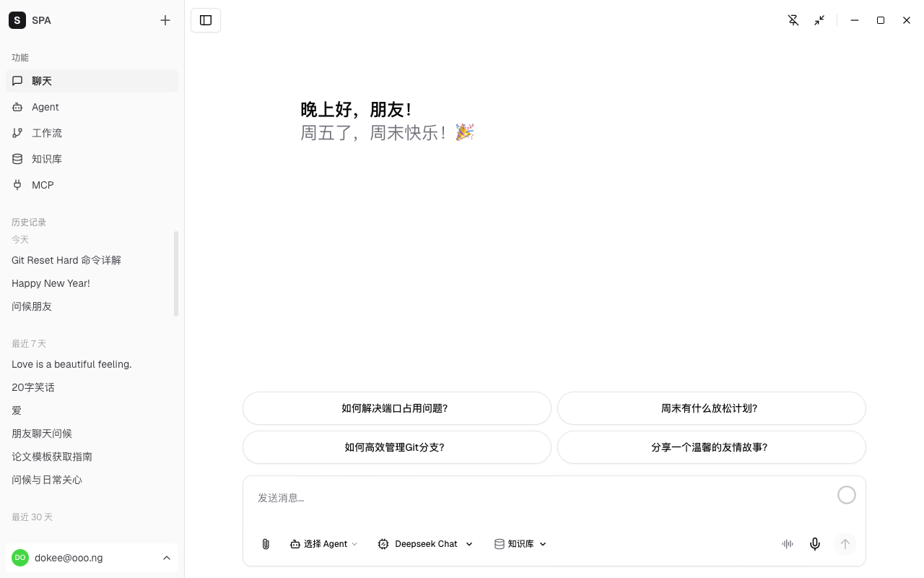This screenshot has height=578, width=924.
Task: Open the 选择 Agent dropdown
Action: 323,544
